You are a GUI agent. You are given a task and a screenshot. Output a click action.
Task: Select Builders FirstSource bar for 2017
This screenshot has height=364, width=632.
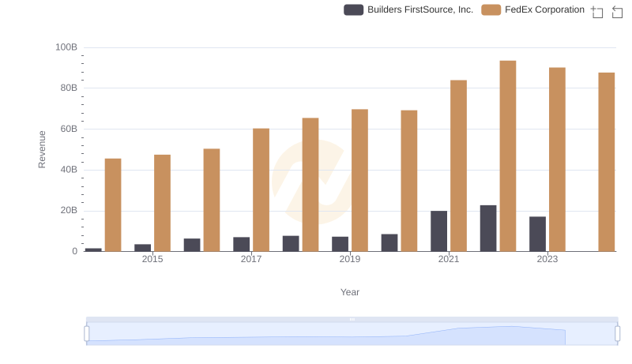242,245
